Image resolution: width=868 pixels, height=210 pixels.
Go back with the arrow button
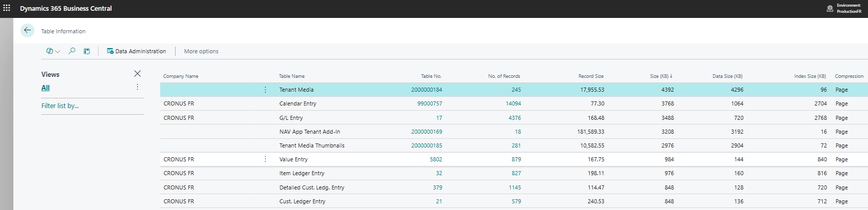pos(27,31)
